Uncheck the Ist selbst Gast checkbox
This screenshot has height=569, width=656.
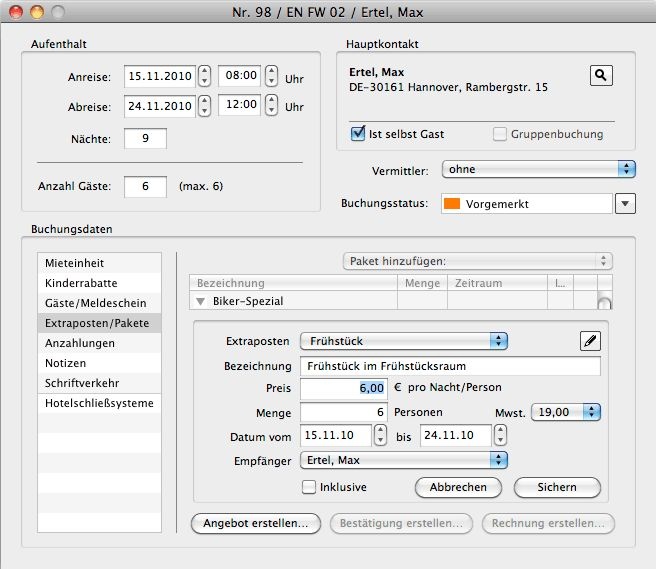[358, 134]
